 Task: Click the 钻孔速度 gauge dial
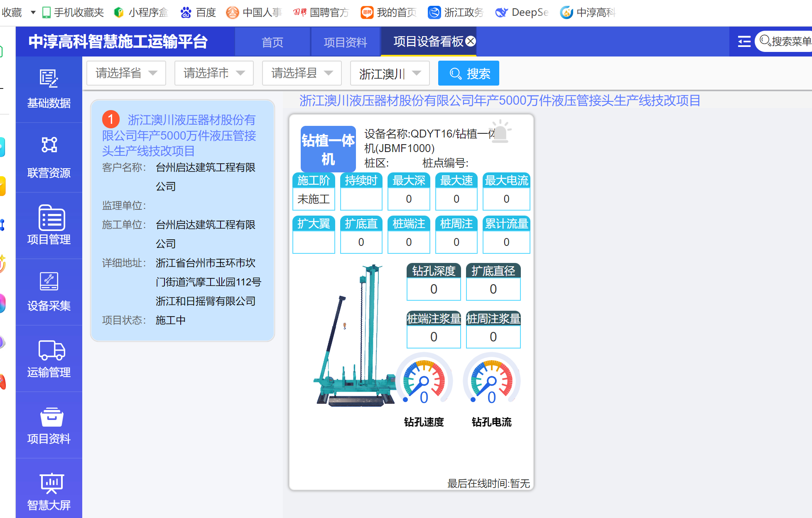[x=424, y=380]
